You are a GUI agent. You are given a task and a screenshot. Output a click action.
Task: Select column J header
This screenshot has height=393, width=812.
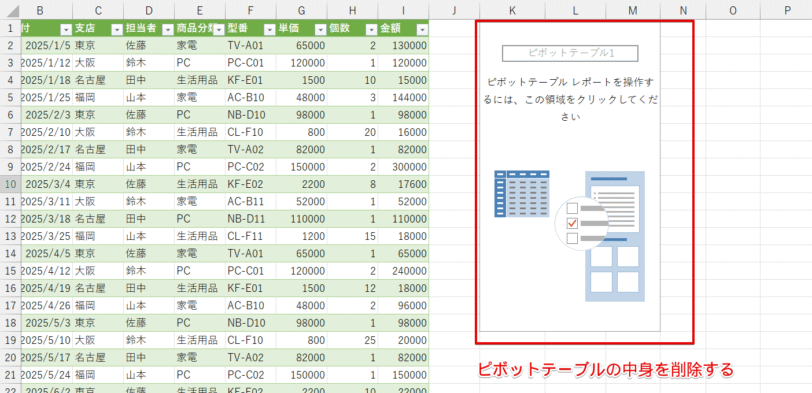[x=454, y=9]
